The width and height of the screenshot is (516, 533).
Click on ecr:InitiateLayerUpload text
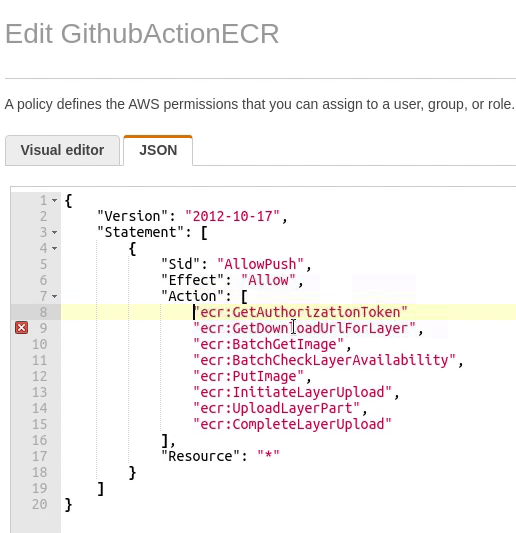click(x=292, y=392)
